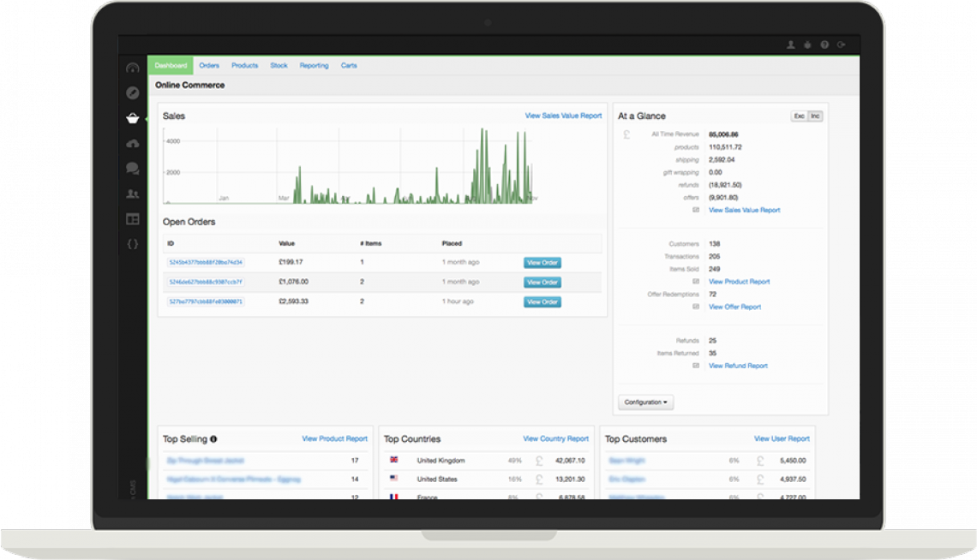The image size is (977, 560).
Task: Open order ID link placed 1 hour ago
Action: [206, 301]
